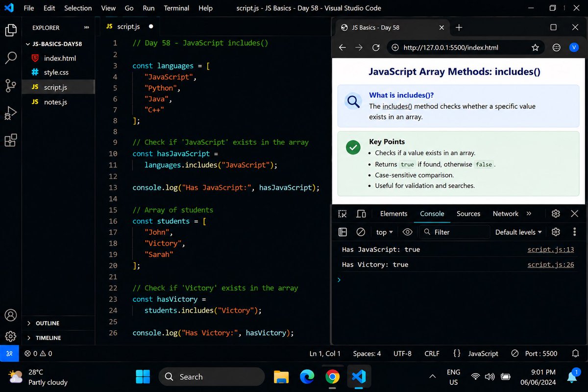Image resolution: width=588 pixels, height=392 pixels.
Task: Switch to the Network tab in DevTools
Action: [x=506, y=214]
